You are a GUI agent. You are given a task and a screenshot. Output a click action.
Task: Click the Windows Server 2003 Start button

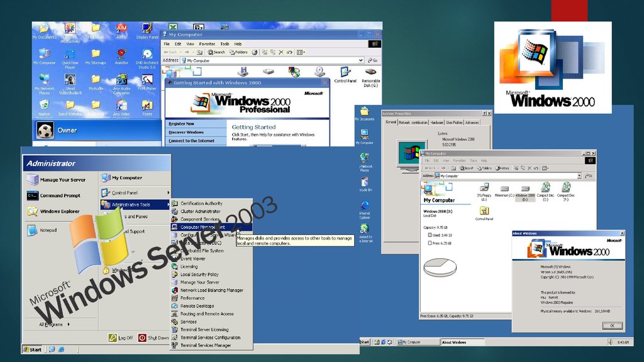point(33,349)
